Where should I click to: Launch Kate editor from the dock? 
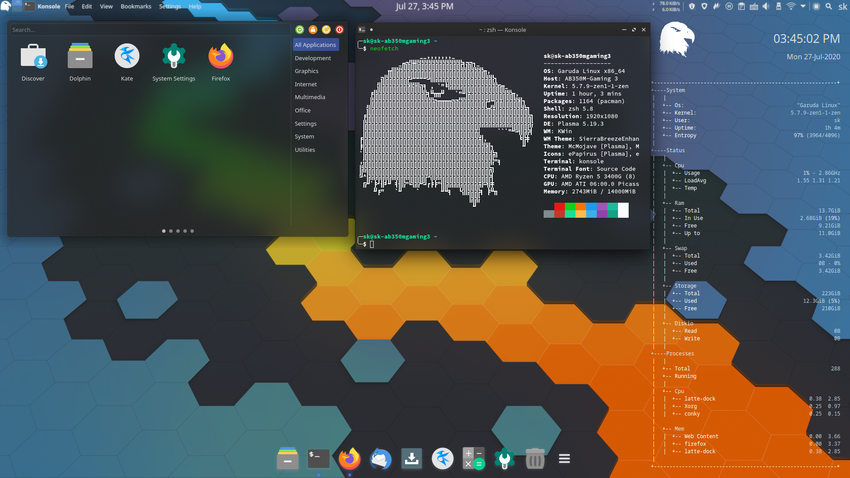pos(442,458)
